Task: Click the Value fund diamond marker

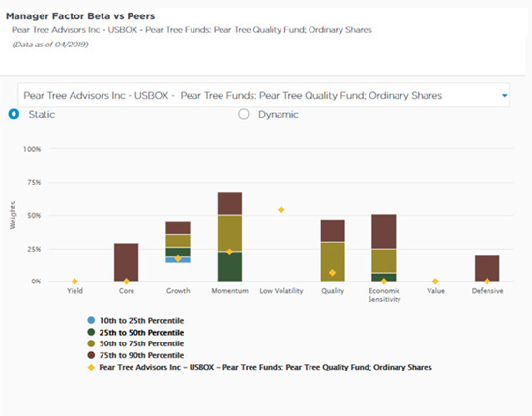Action: coord(435,282)
